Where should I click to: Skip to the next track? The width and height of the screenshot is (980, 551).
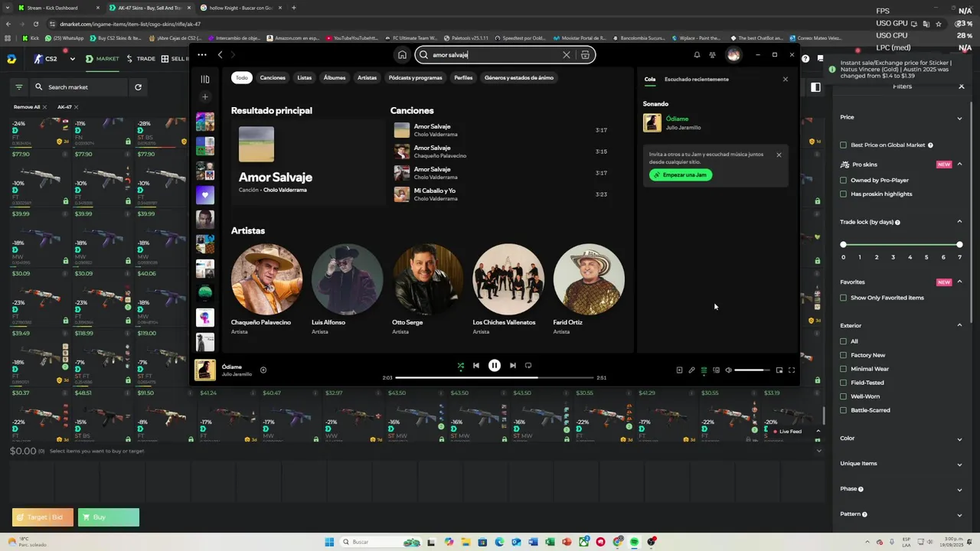pos(513,366)
